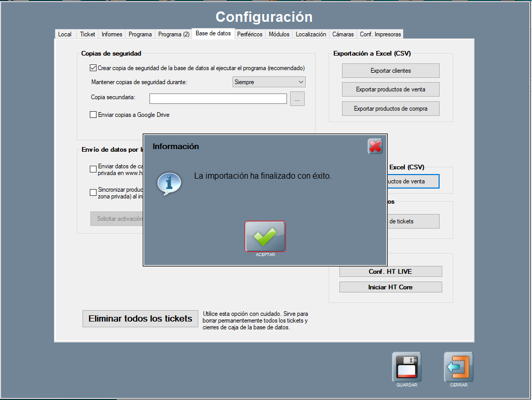
Task: Click the Guardar floppy disk icon
Action: (x=406, y=367)
